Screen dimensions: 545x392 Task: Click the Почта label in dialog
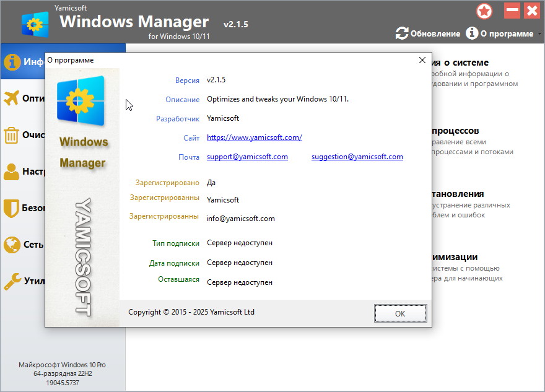pyautogui.click(x=189, y=157)
